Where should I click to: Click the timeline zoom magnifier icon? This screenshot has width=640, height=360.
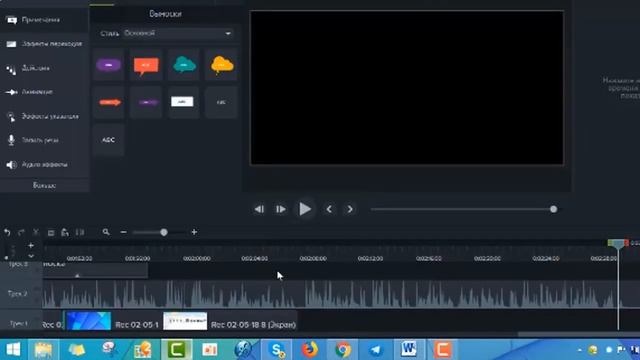pos(106,232)
